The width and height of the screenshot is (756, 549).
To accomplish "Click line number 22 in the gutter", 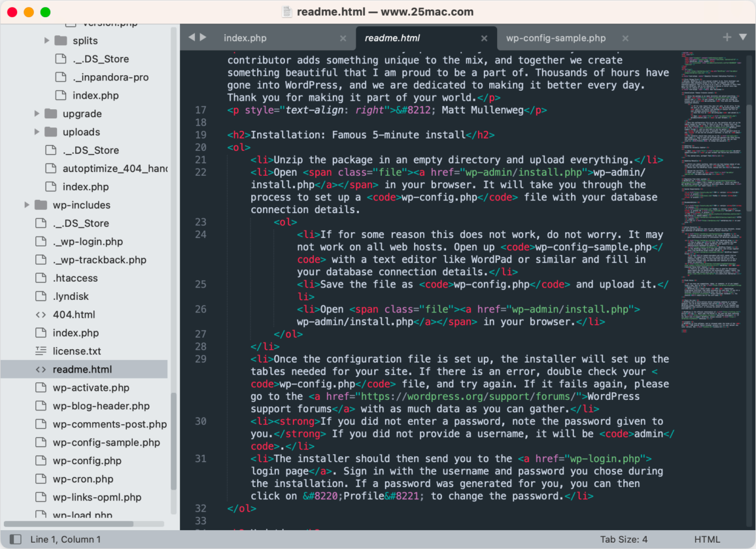I will click(201, 172).
